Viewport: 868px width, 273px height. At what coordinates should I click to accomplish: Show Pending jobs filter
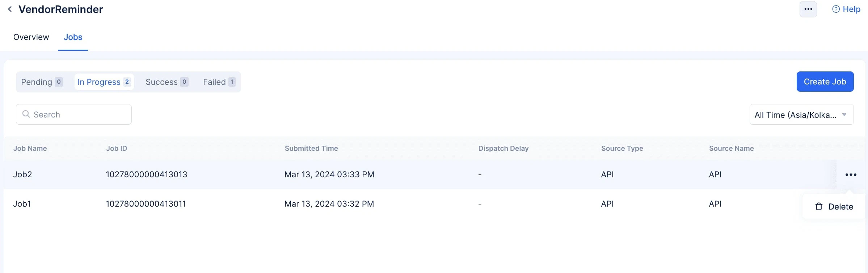42,82
